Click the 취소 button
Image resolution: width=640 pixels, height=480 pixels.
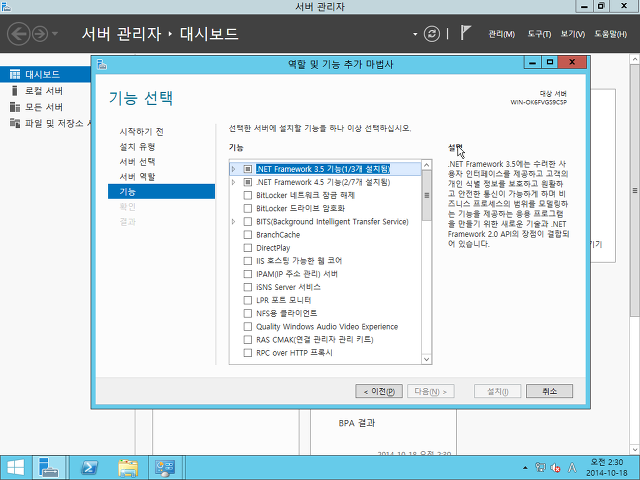[549, 391]
